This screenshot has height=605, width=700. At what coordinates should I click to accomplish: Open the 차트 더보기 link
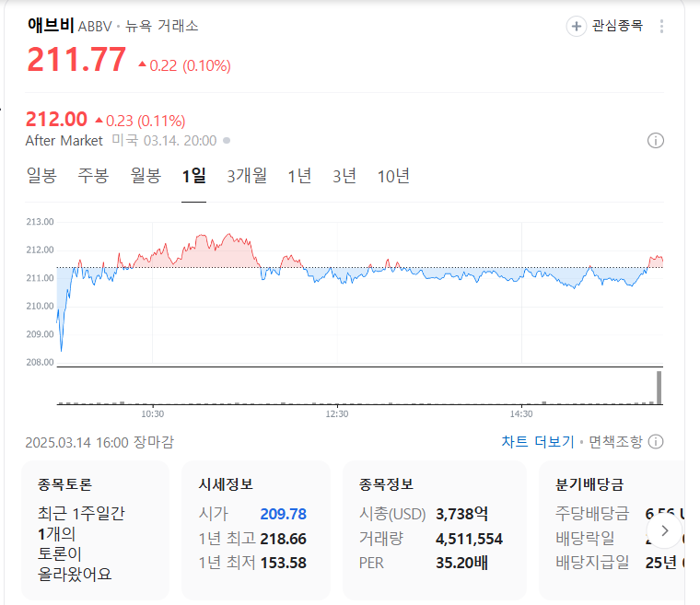(x=538, y=442)
